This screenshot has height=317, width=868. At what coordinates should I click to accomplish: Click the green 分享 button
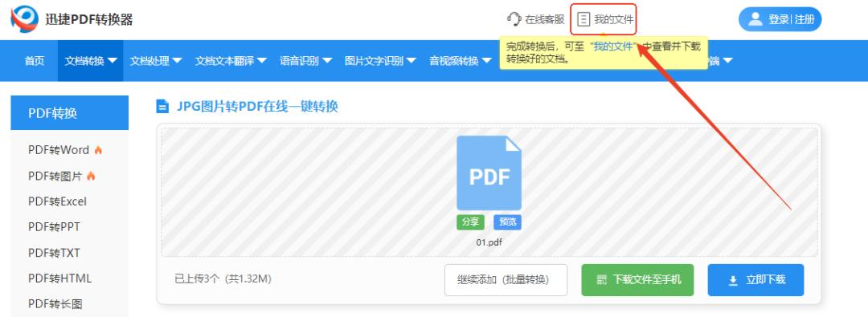(x=470, y=221)
